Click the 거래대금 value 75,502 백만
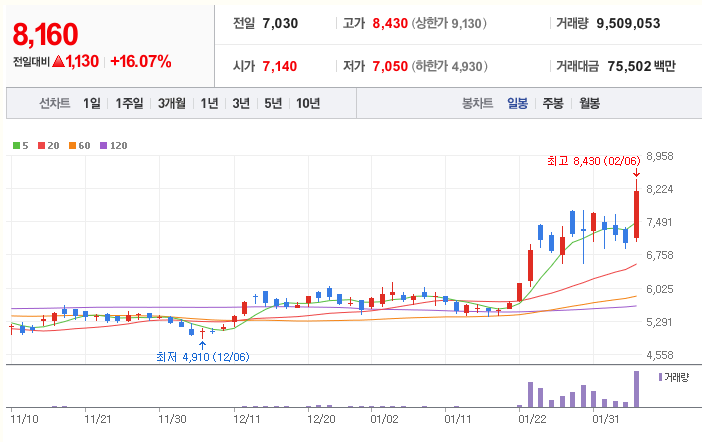 click(x=641, y=66)
